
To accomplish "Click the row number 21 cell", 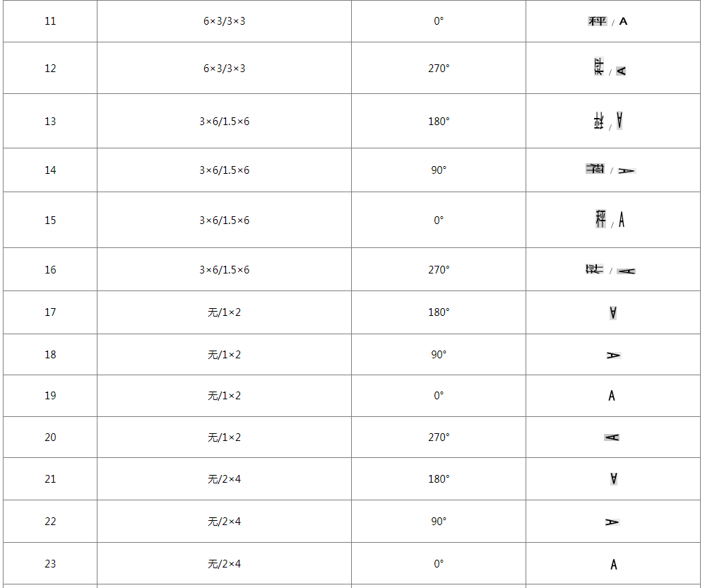I will (50, 479).
